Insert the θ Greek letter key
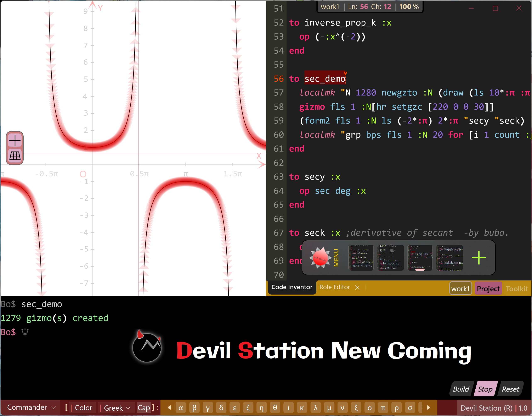This screenshot has height=416, width=532. tap(275, 408)
